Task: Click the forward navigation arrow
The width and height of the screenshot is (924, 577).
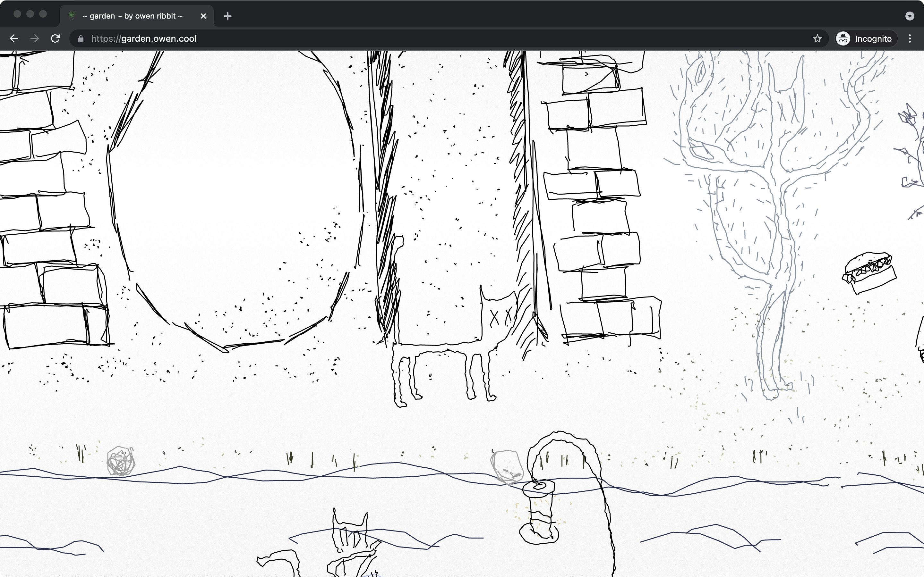Action: 35,38
